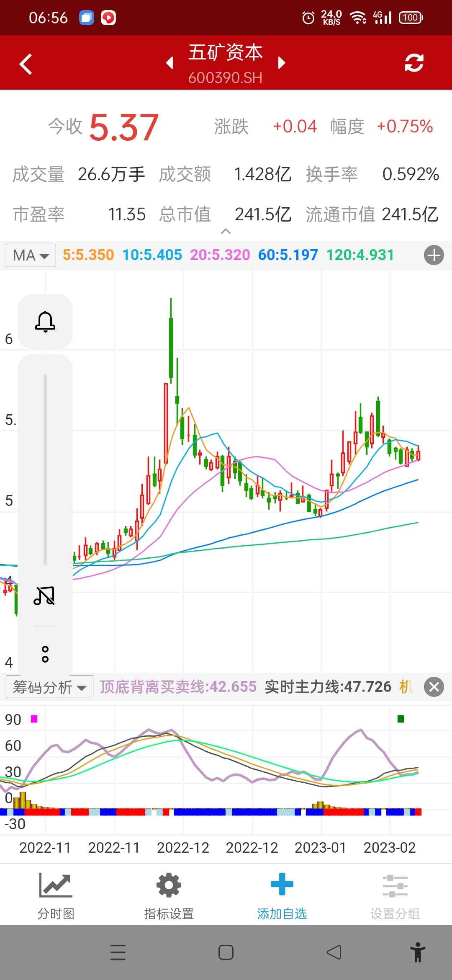Tap the magenta marker in sub-chart
Image resolution: width=452 pixels, height=980 pixels.
(x=34, y=719)
